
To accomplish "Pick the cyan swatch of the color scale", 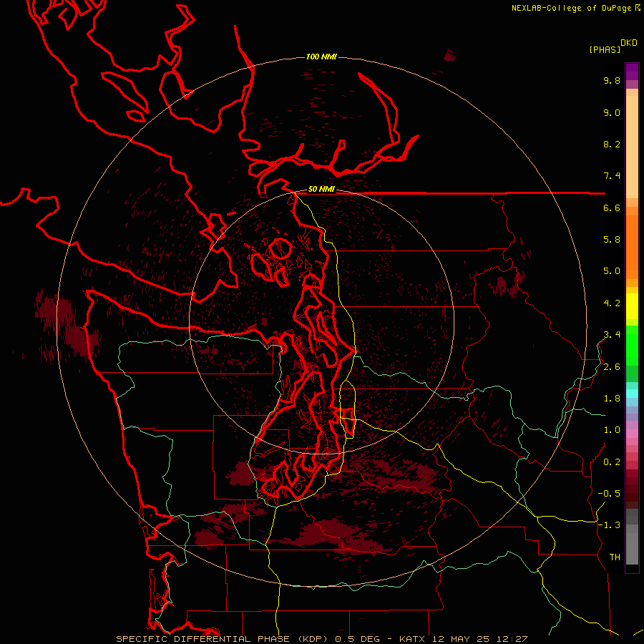I will click(632, 394).
